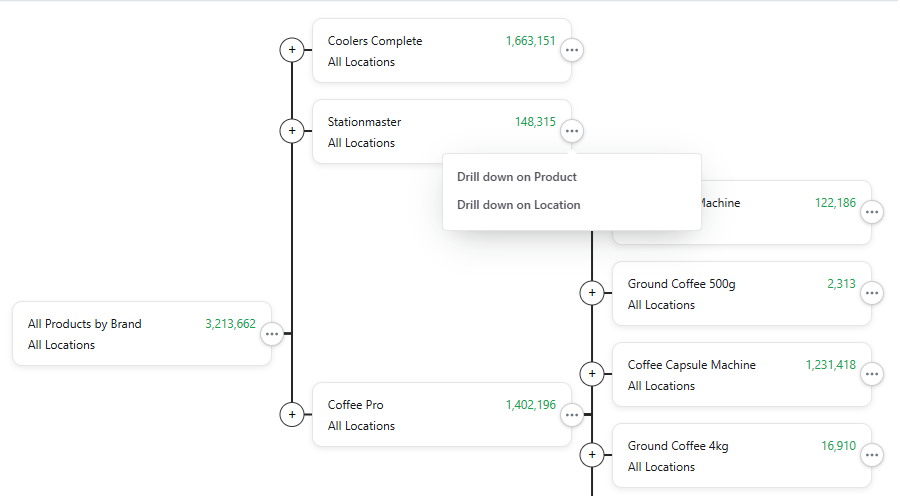Expand the Ground Coffee 500g node
The height and width of the screenshot is (496, 900).
(592, 293)
